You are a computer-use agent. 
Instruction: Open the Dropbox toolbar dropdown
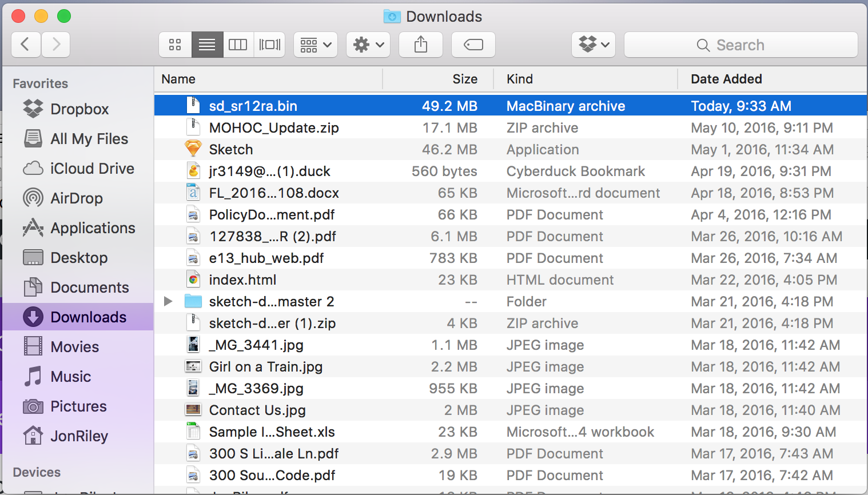click(594, 45)
